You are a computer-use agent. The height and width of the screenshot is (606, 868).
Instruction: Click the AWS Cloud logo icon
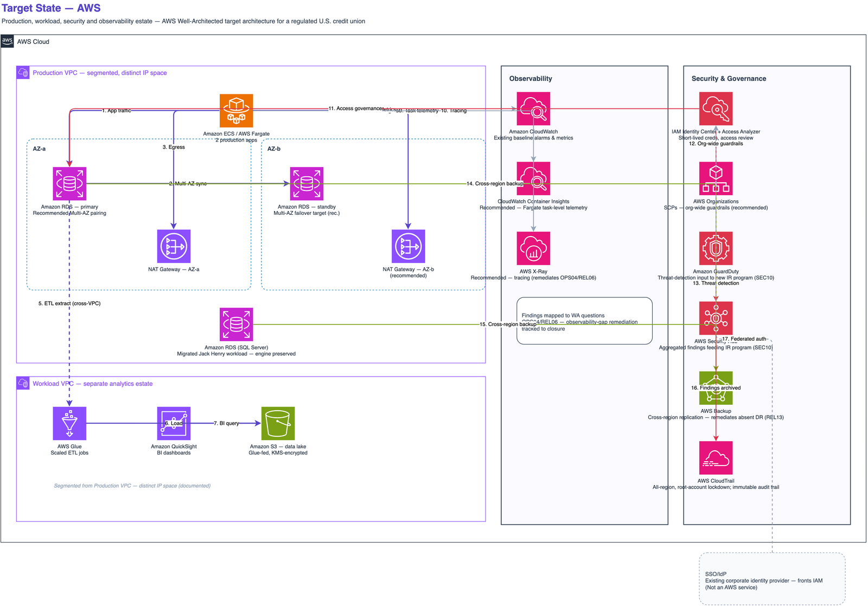pos(7,41)
